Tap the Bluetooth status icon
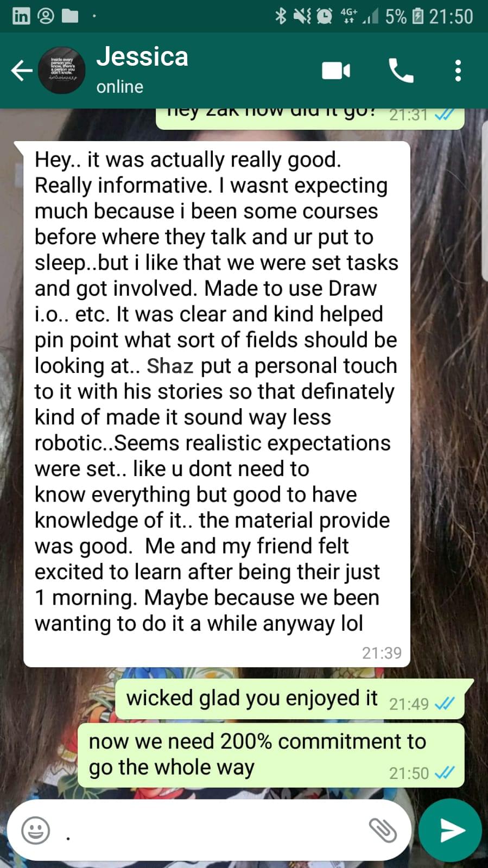488x868 pixels. [280, 17]
